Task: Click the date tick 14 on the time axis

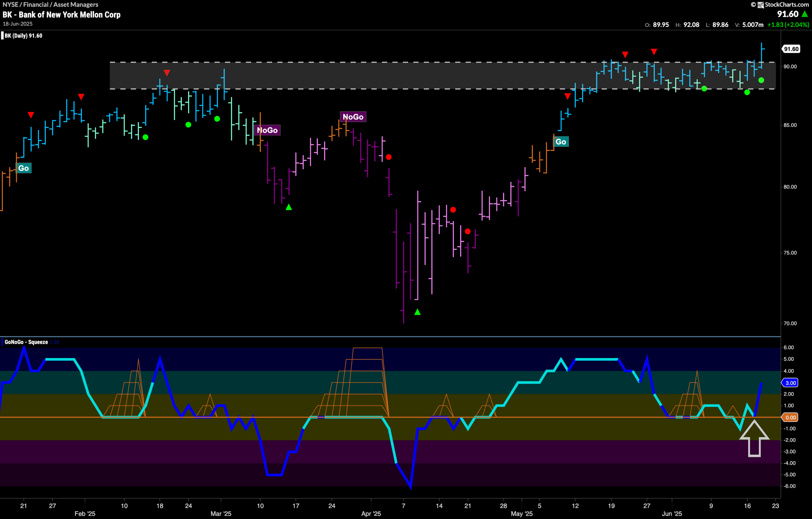Action: tap(439, 506)
